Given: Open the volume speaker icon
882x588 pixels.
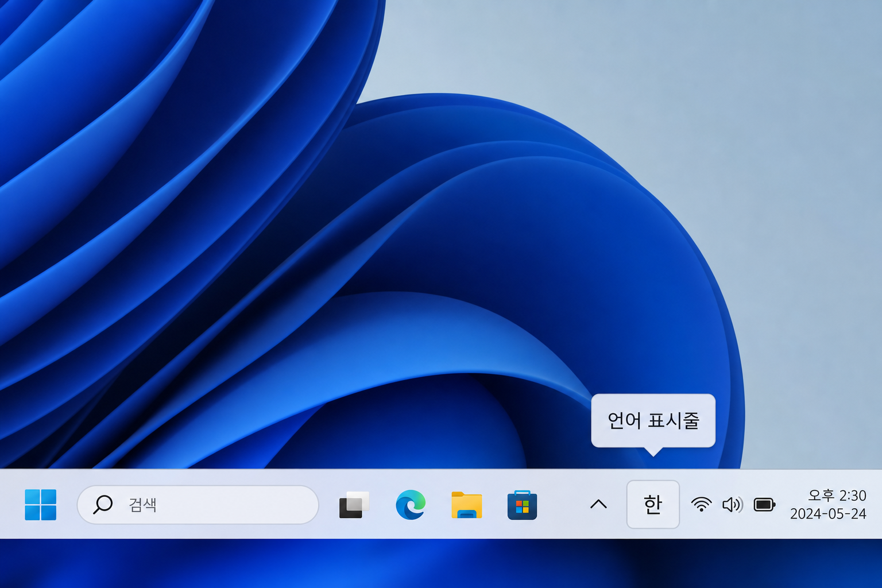Looking at the screenshot, I should tap(733, 505).
